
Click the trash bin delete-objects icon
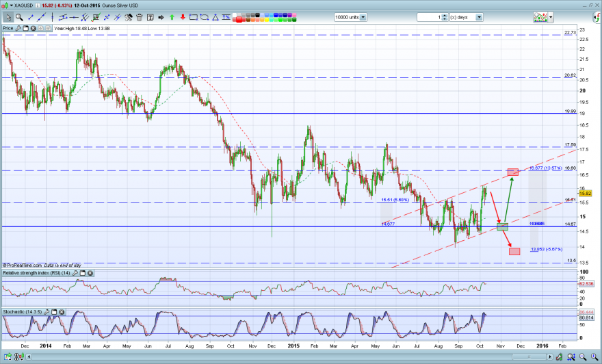coord(140,17)
